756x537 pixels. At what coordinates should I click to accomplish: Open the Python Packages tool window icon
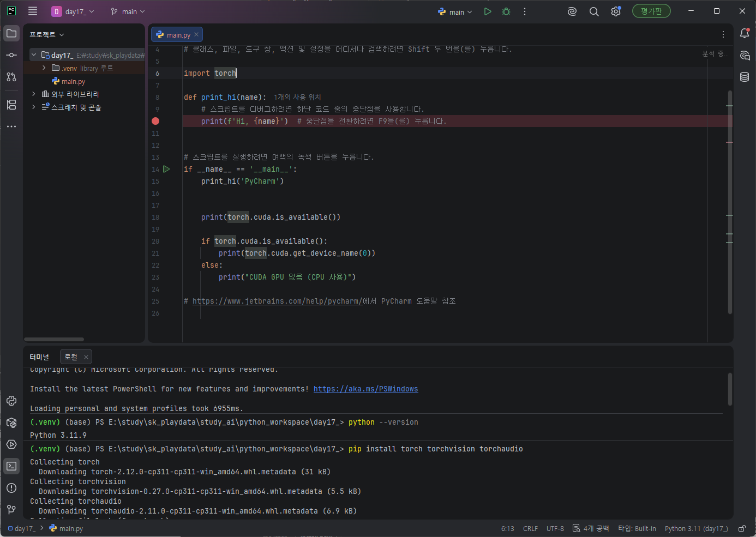[x=11, y=423]
